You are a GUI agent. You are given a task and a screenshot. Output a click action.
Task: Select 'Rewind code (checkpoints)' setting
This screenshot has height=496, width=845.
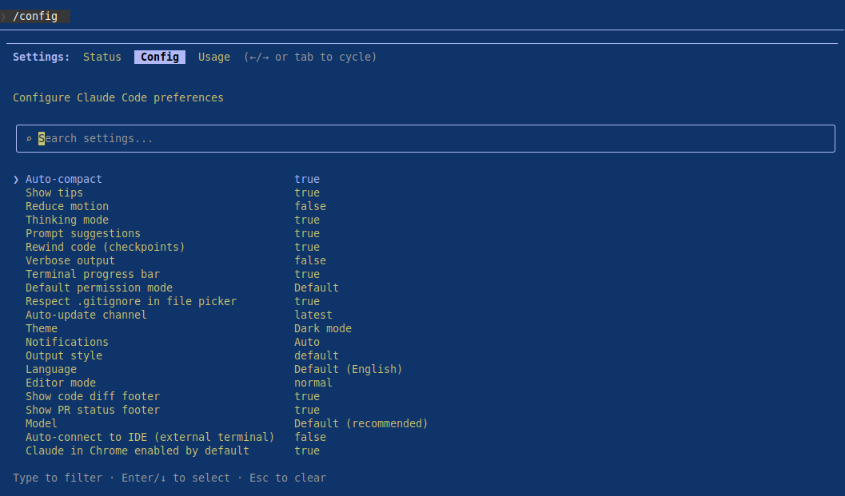coord(105,247)
